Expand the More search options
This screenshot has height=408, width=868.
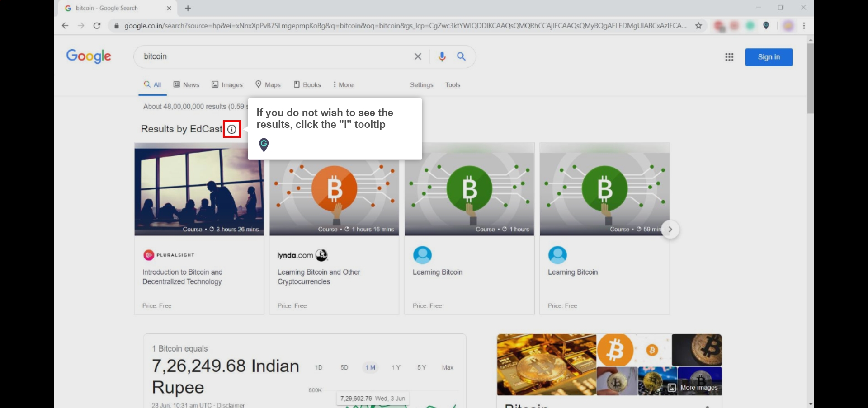pyautogui.click(x=343, y=84)
